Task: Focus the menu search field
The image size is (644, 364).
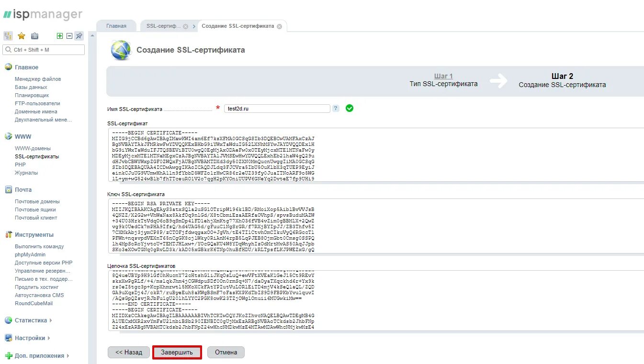Action: tap(44, 50)
